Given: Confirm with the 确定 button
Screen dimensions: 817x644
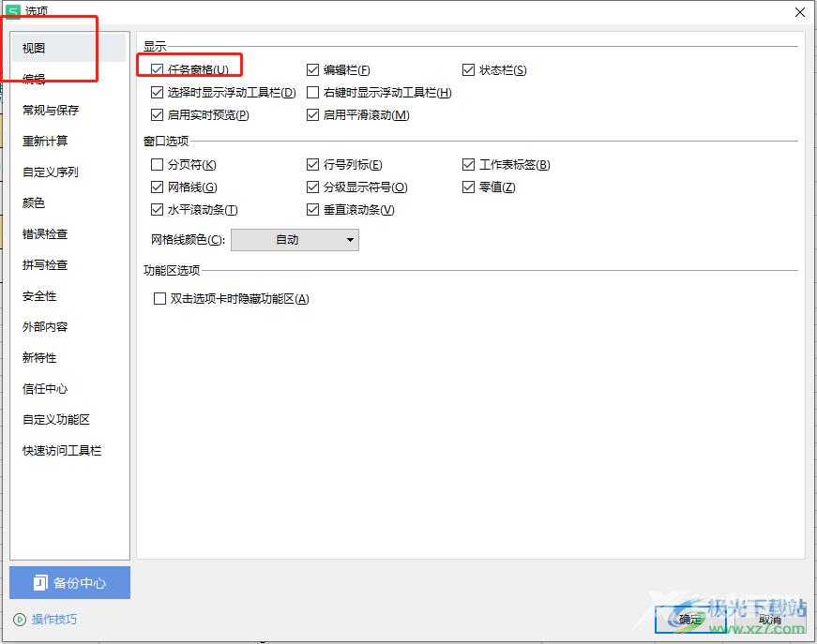Looking at the screenshot, I should 690,620.
